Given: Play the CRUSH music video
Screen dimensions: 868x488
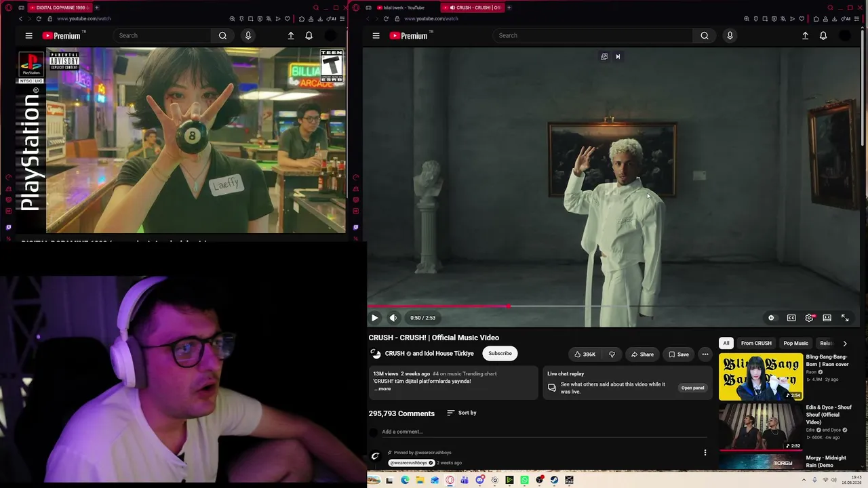Looking at the screenshot, I should (374, 318).
